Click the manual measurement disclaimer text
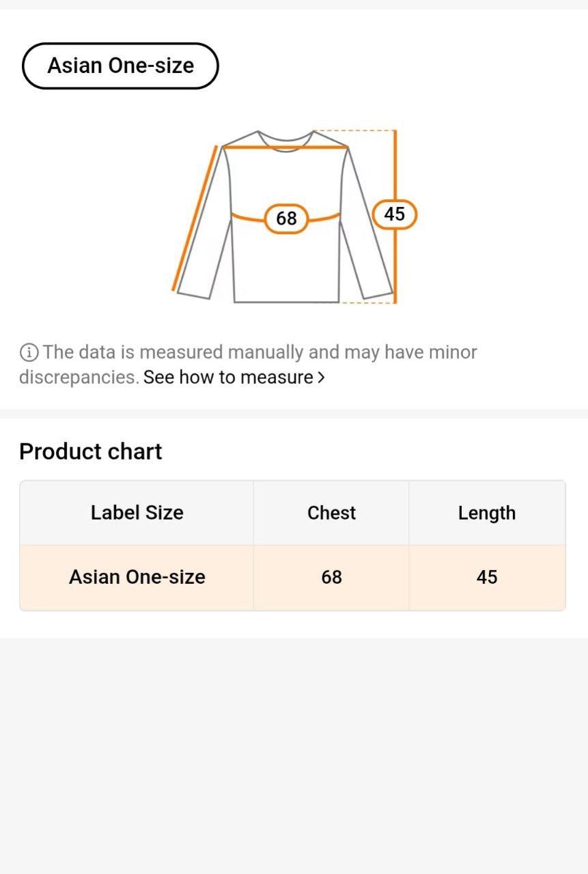This screenshot has width=588, height=874. click(x=260, y=353)
